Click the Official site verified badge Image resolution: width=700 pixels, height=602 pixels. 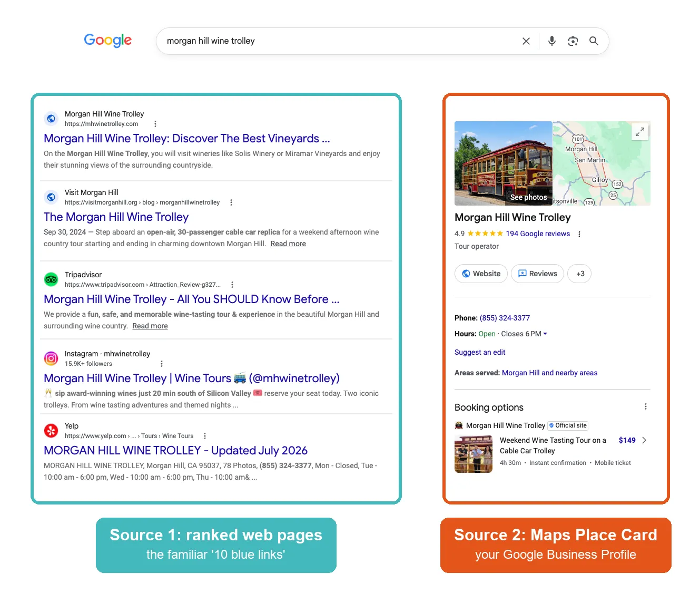(x=568, y=425)
